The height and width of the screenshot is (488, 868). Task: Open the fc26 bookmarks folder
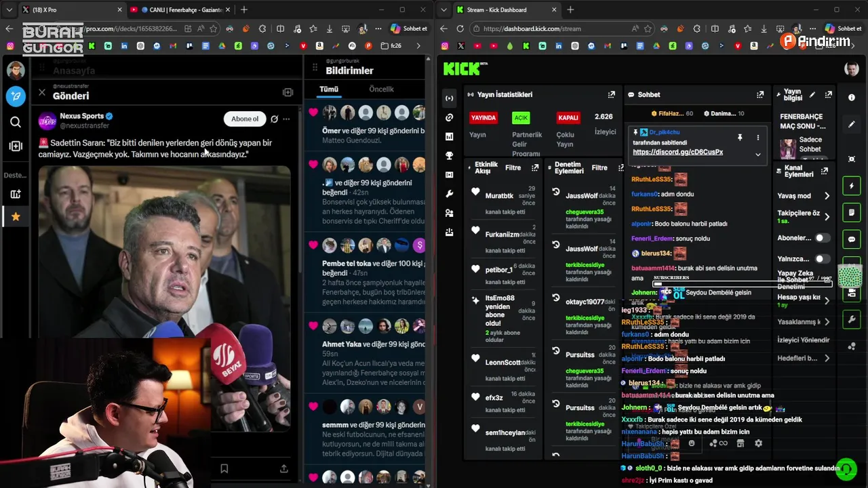tap(392, 46)
